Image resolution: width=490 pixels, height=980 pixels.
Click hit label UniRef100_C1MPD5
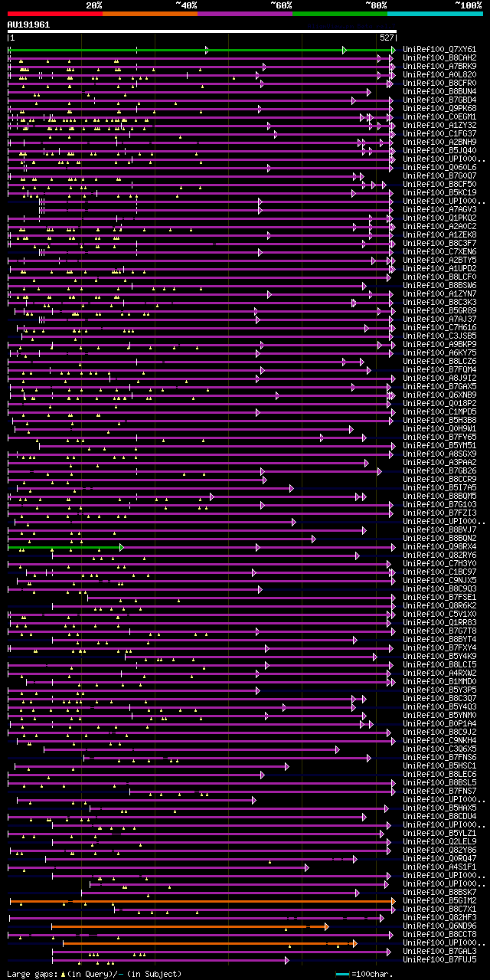pos(439,412)
